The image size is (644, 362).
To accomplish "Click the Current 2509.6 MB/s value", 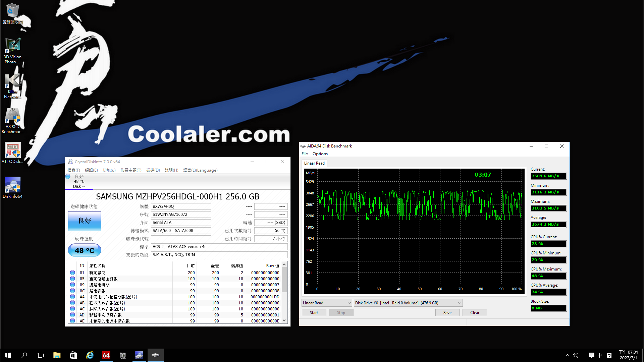I will pyautogui.click(x=549, y=176).
